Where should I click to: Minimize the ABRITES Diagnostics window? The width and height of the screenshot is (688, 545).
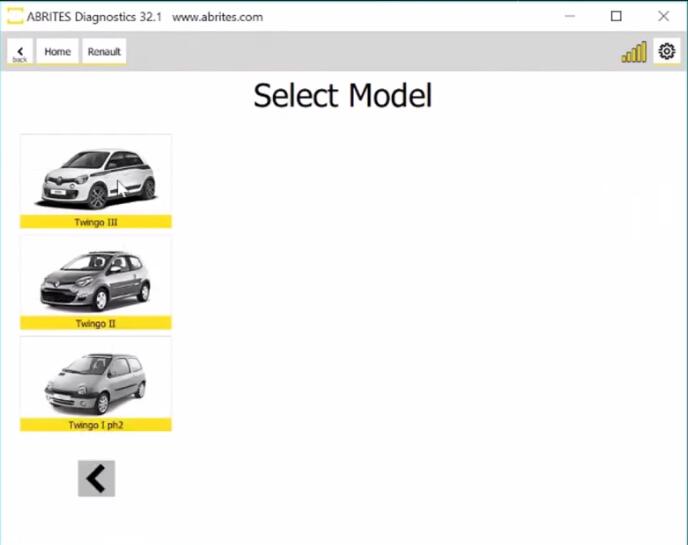point(570,16)
